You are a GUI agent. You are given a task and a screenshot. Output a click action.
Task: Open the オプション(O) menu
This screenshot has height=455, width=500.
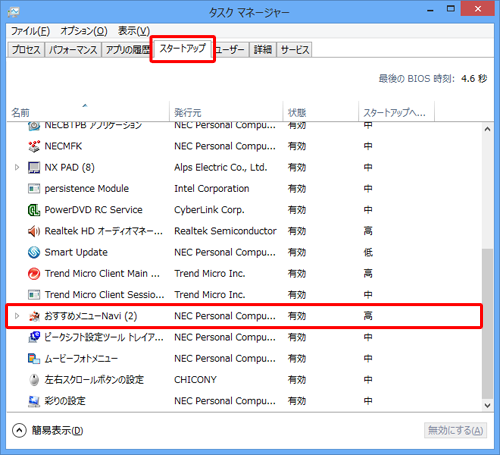(x=84, y=31)
